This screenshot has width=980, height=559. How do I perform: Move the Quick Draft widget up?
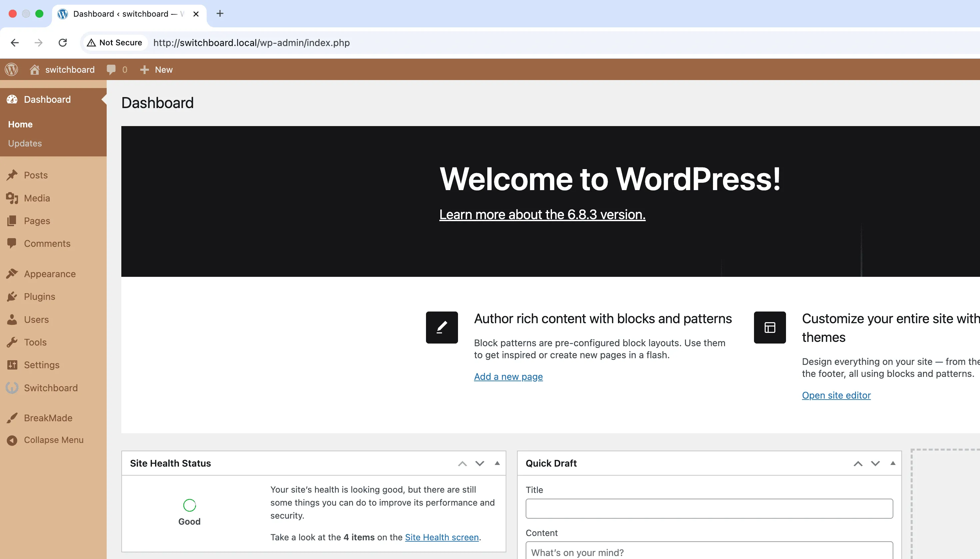coord(858,463)
